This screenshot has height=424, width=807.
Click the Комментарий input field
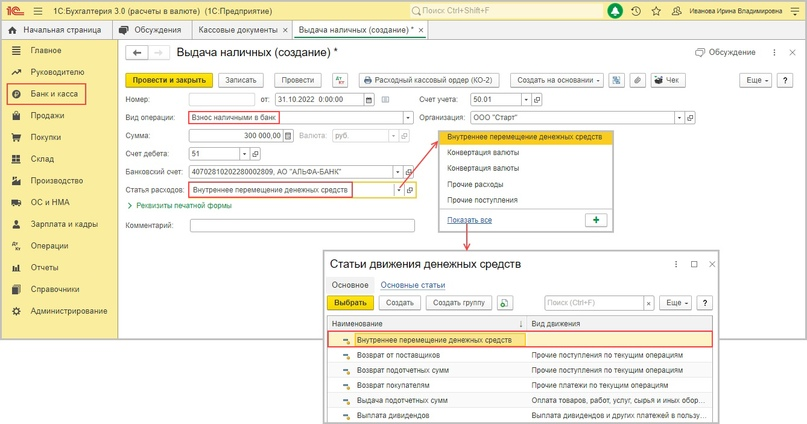point(302,225)
